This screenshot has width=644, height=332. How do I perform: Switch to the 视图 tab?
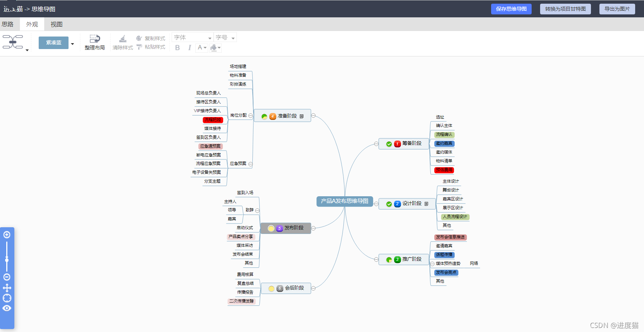click(56, 24)
